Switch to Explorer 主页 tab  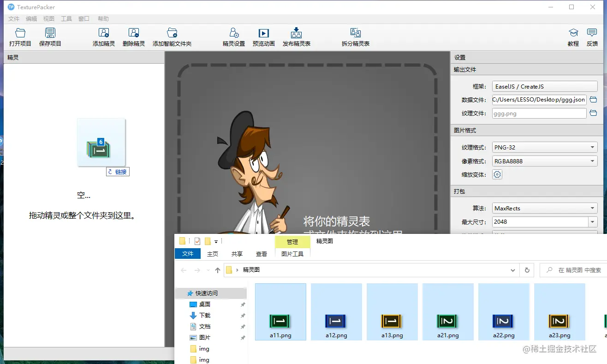click(213, 254)
